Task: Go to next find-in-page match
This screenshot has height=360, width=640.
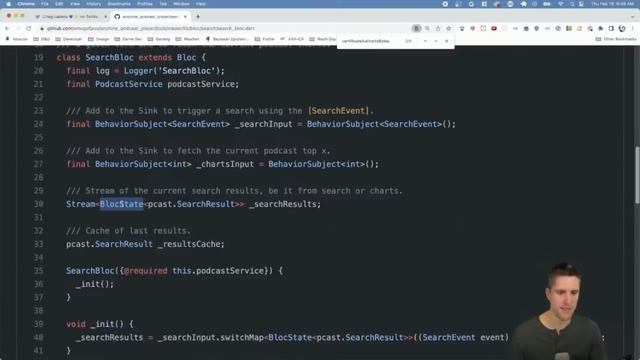Action: click(436, 41)
